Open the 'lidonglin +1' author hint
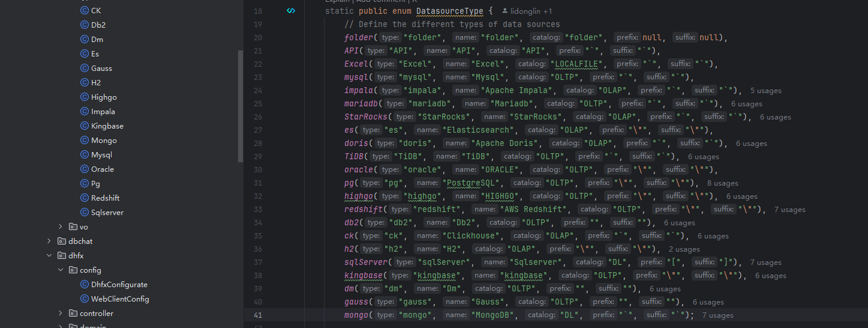Viewport: 868px width, 328px height. point(527,11)
